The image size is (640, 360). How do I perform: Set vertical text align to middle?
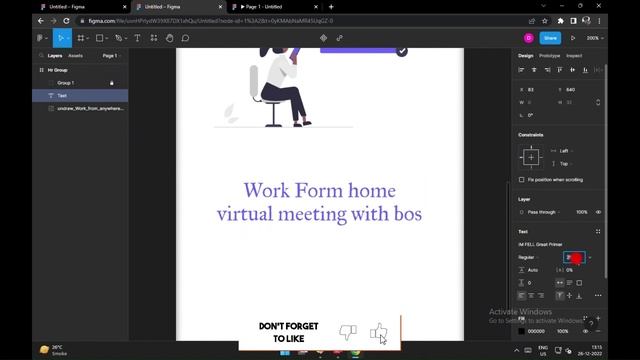point(569,296)
